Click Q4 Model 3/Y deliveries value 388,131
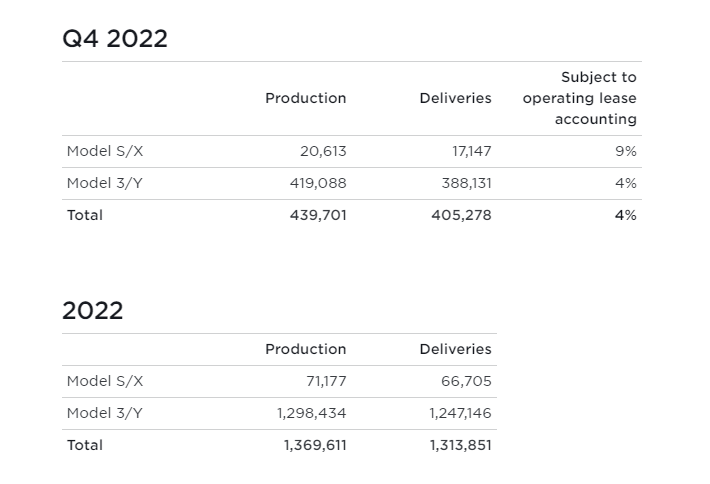 (x=466, y=183)
